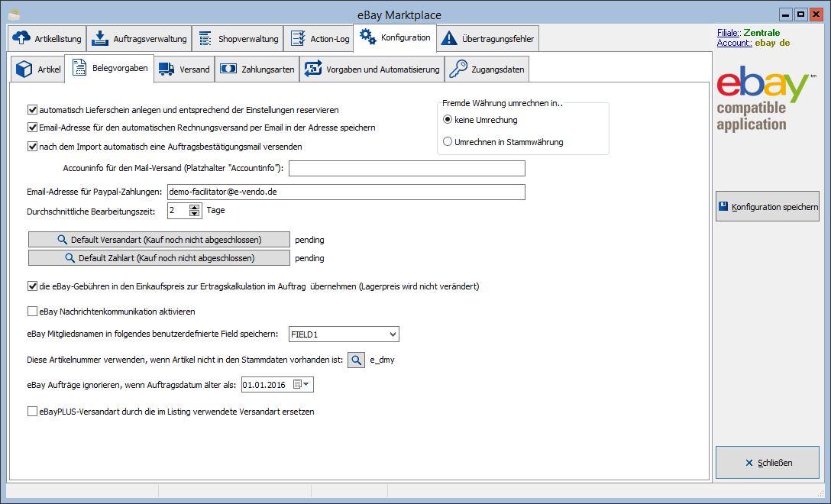Click the date text 01.01.2016

click(264, 385)
